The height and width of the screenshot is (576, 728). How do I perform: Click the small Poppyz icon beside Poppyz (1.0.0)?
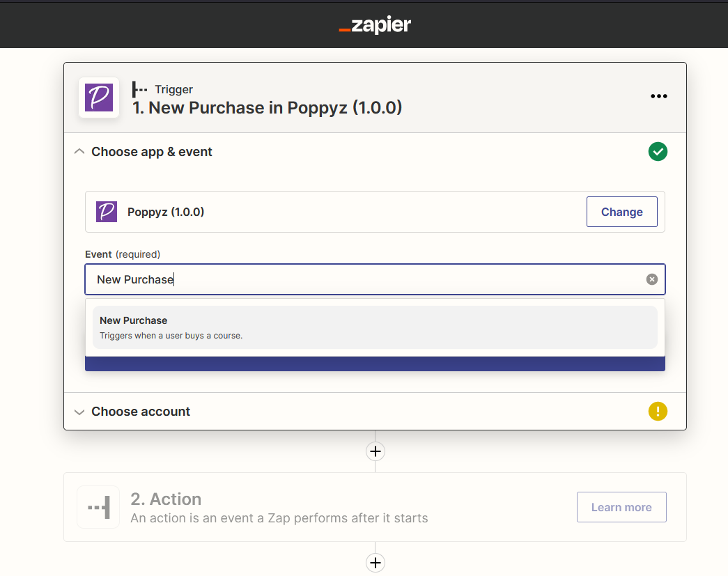[106, 212]
